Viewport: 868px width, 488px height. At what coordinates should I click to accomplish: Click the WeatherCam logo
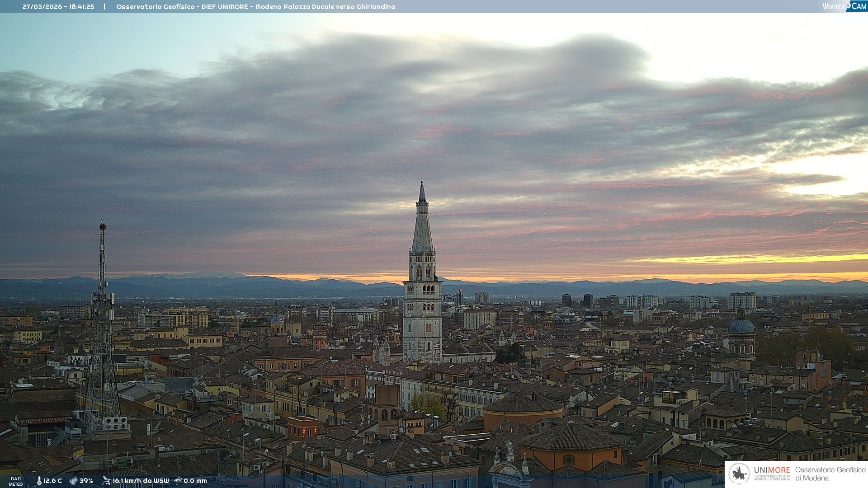tap(844, 6)
